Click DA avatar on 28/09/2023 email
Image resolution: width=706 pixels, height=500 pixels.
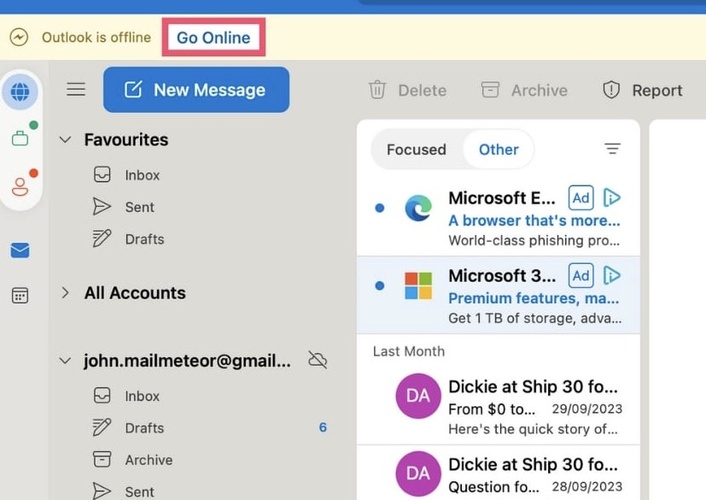[418, 473]
